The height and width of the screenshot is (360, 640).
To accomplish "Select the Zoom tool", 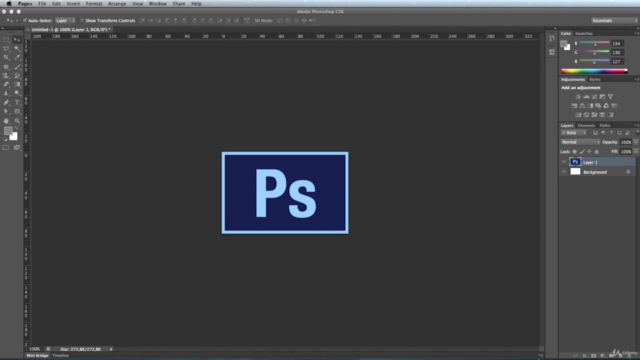I will [x=17, y=121].
